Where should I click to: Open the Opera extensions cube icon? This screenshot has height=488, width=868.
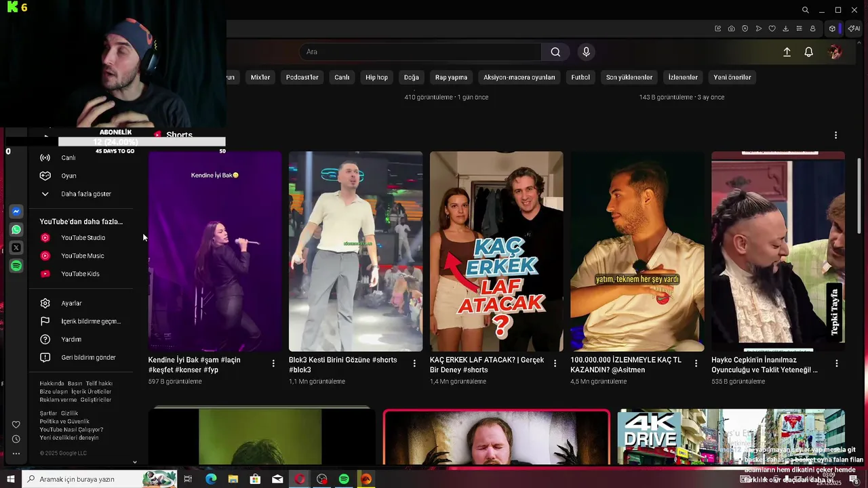pos(832,28)
